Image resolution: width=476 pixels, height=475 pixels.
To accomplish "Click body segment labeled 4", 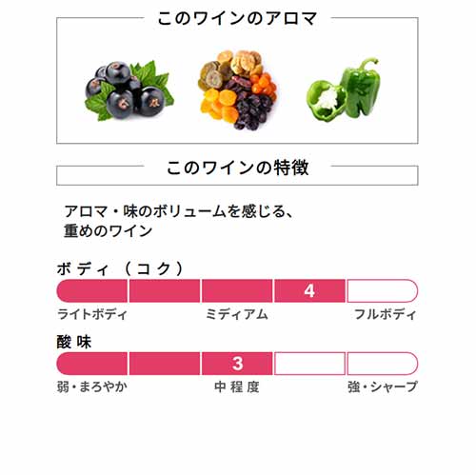I will [x=309, y=290].
